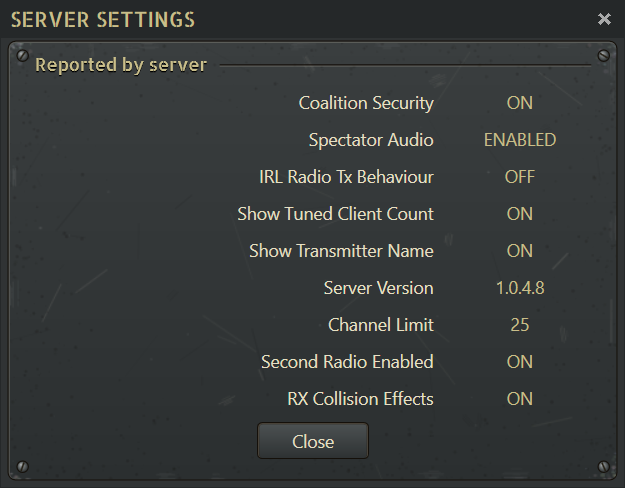625x488 pixels.
Task: Click the Show Transmitter Name label
Action: pyautogui.click(x=341, y=251)
